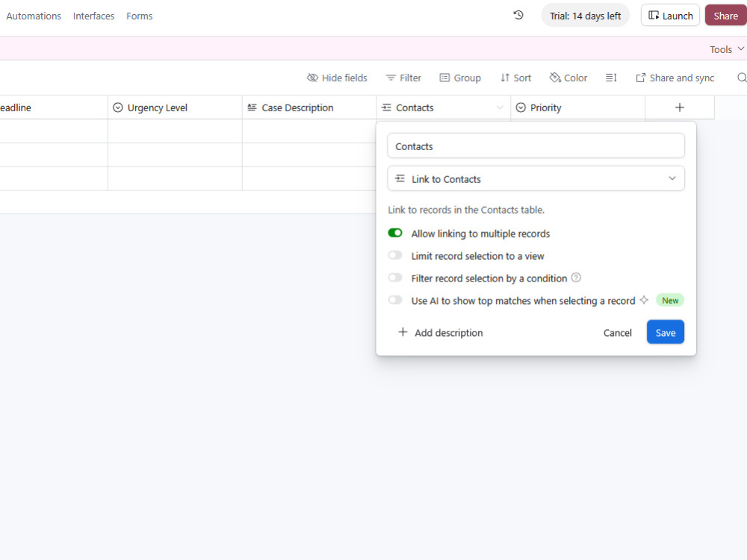Screen dimensions: 747x560
Task: Click Hide fields in toolbar
Action: [x=338, y=78]
